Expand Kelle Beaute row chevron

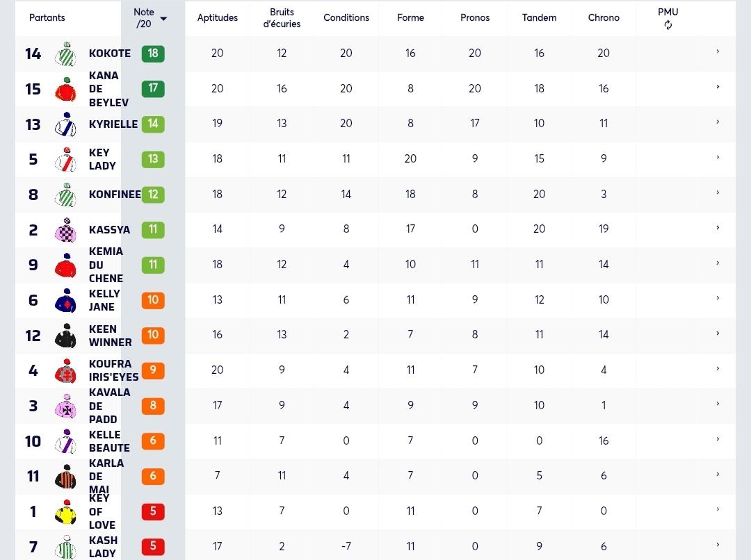[x=718, y=439]
